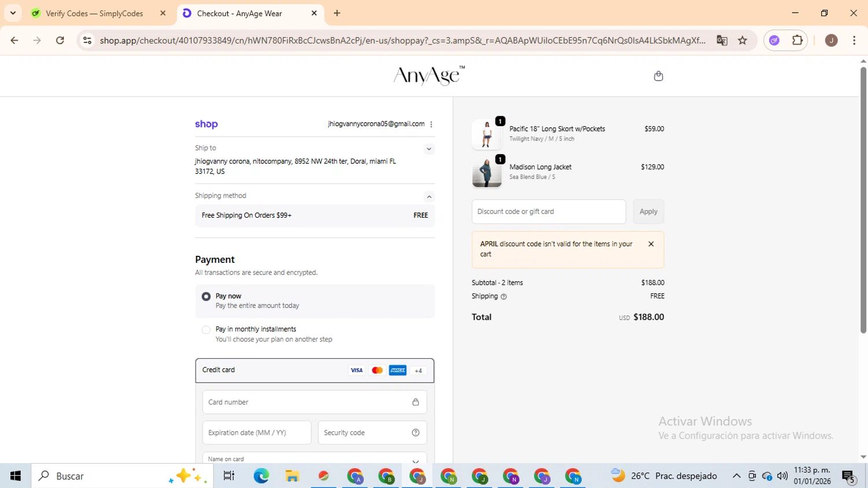This screenshot has width=868, height=488.
Task: Click the Card number field
Action: (315, 402)
